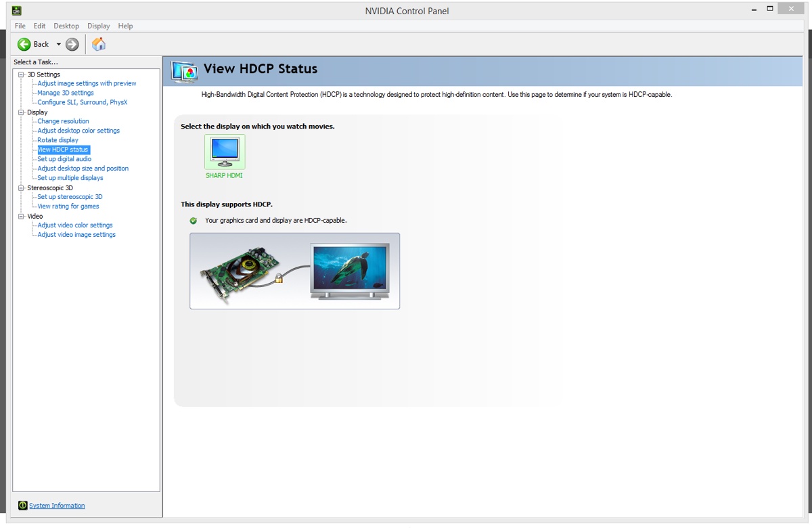Select View HDCP status task
Viewport: 812px width, 528px height.
63,150
